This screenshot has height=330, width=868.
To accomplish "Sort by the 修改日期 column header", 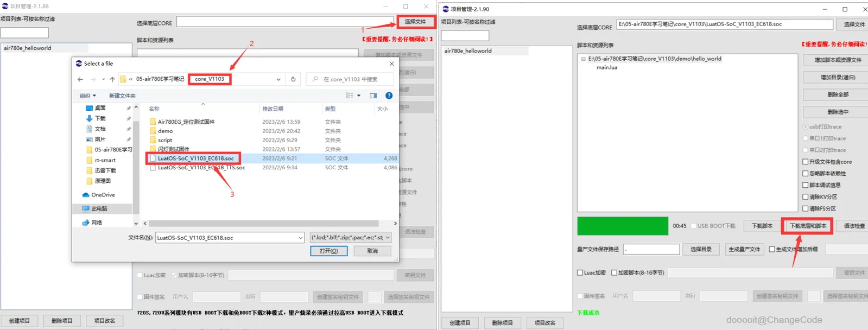I will [x=273, y=109].
